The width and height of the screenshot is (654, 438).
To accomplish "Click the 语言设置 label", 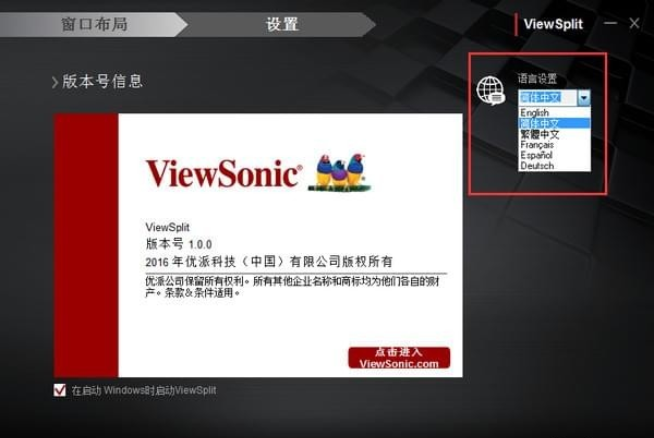I will [537, 79].
